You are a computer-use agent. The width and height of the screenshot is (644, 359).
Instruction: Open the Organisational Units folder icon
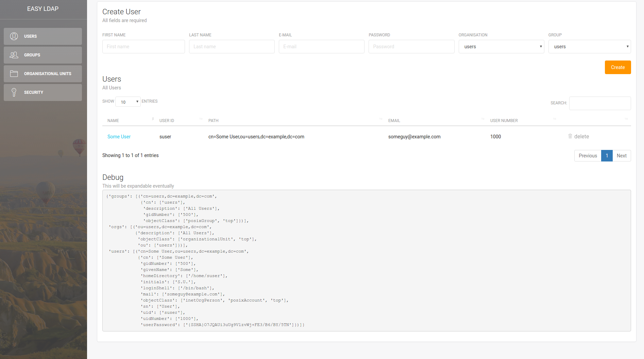point(14,73)
